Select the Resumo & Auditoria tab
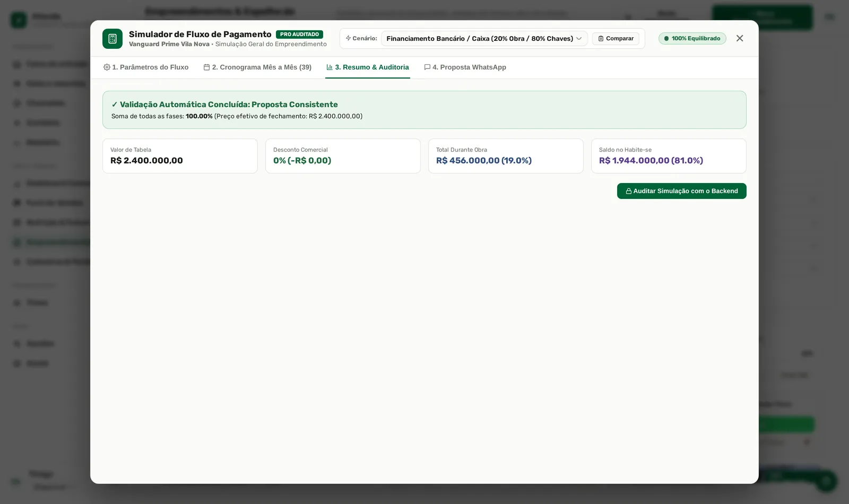The image size is (849, 504). point(368,67)
